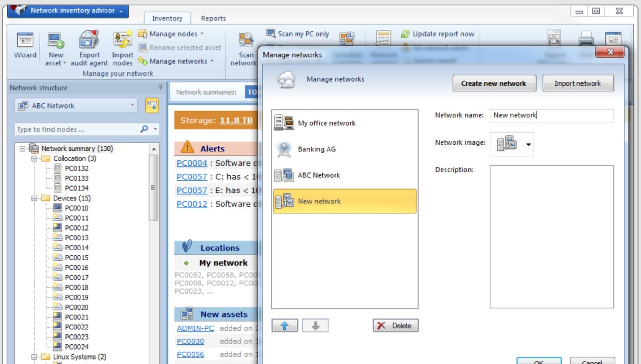Select PC0132 in the tree
641x364 pixels.
(77, 168)
